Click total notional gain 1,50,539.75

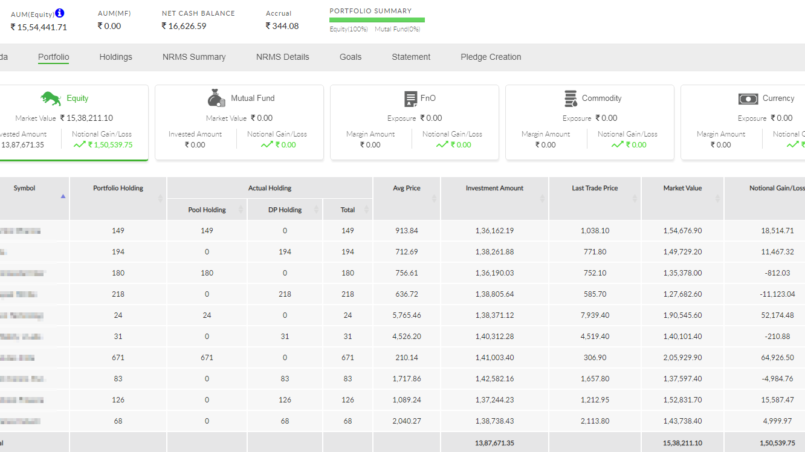click(x=777, y=443)
